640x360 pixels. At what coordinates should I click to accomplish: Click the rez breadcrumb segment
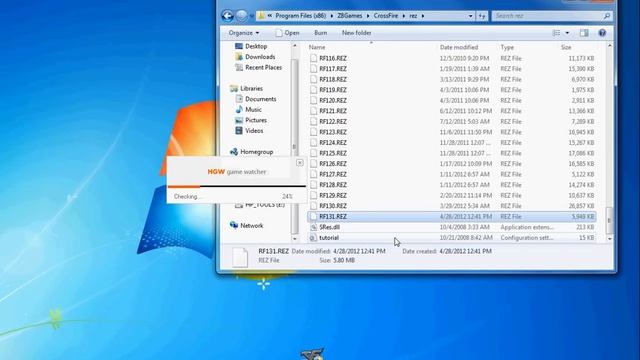click(413, 16)
